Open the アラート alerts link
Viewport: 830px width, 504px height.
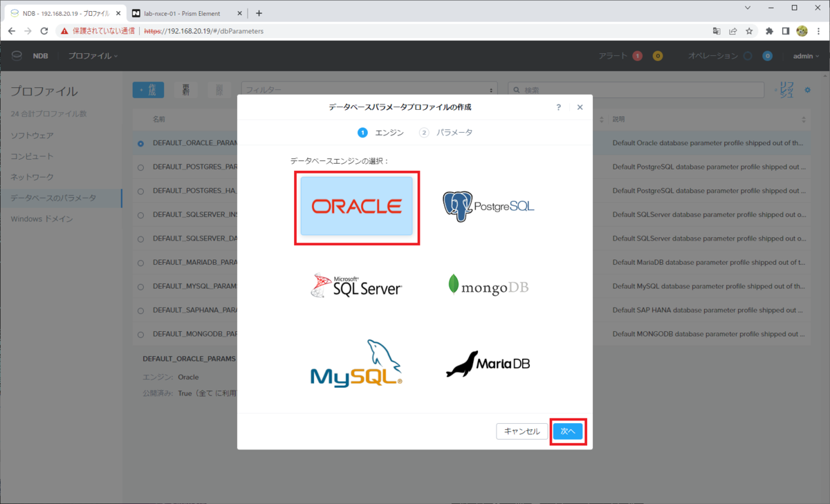(x=613, y=56)
